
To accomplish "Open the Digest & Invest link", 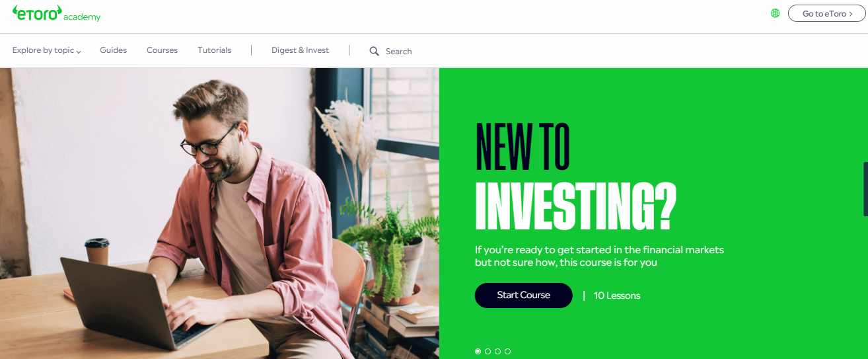I will pos(300,50).
